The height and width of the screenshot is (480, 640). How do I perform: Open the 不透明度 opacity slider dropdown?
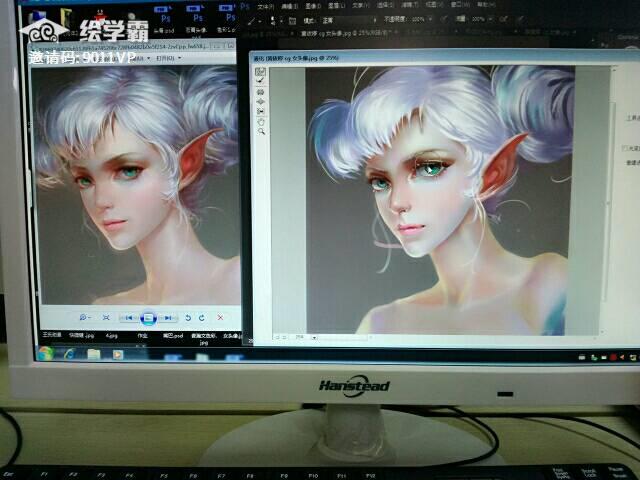tap(431, 19)
